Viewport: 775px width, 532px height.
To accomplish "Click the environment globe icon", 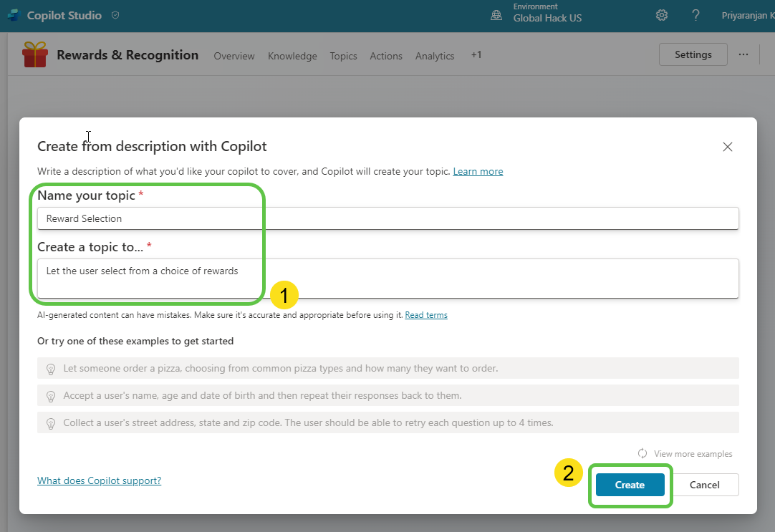I will 496,15.
